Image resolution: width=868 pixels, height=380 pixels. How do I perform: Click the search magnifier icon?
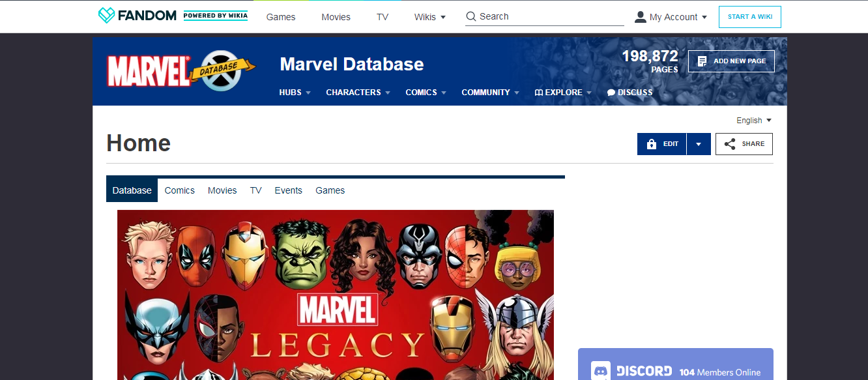click(471, 17)
